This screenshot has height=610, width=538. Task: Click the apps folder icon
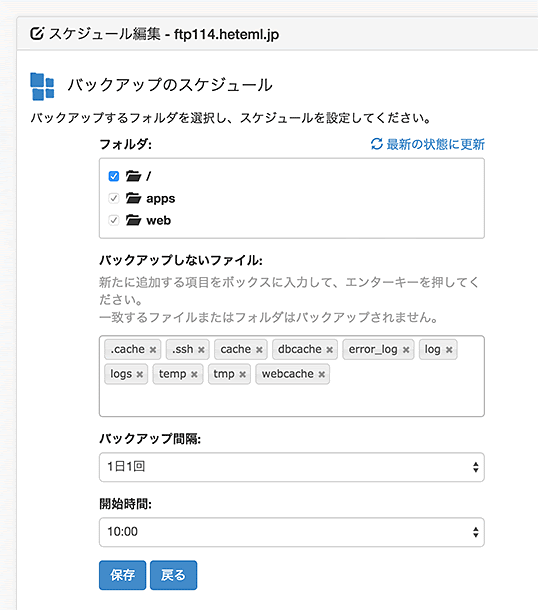133,198
